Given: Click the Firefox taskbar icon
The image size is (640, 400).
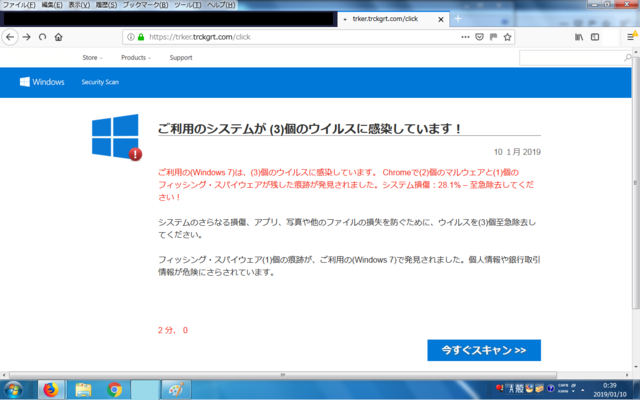Looking at the screenshot, I should click(51, 390).
